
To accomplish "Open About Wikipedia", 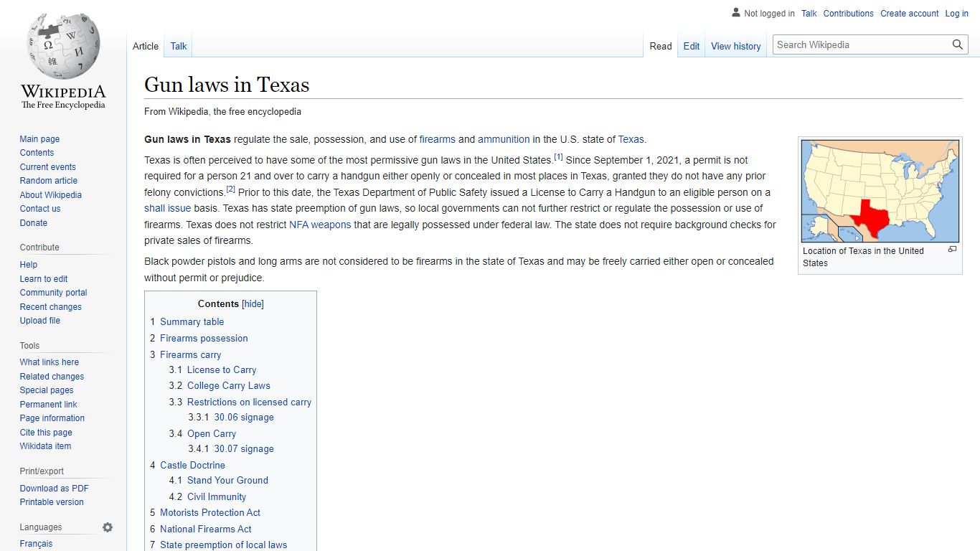I will click(50, 195).
